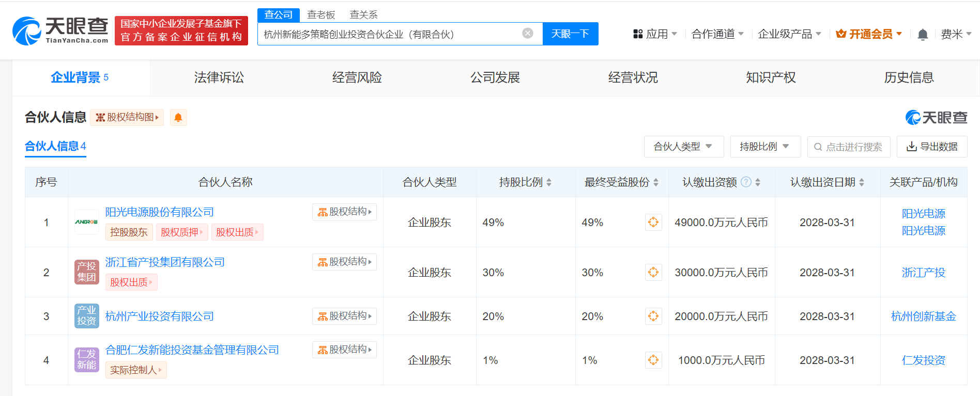The width and height of the screenshot is (980, 396).
Task: Sort by 认缴出资日期 column arrows
Action: 862,182
